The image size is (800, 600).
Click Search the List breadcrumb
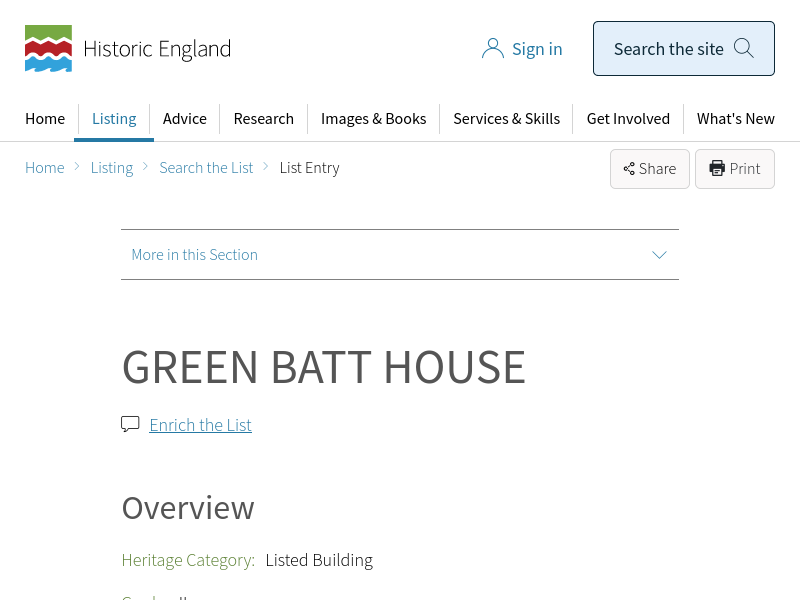[x=206, y=168]
